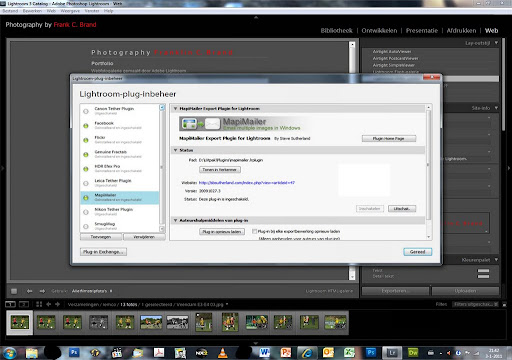Select the Facebook plug-in status icon

(x=86, y=126)
